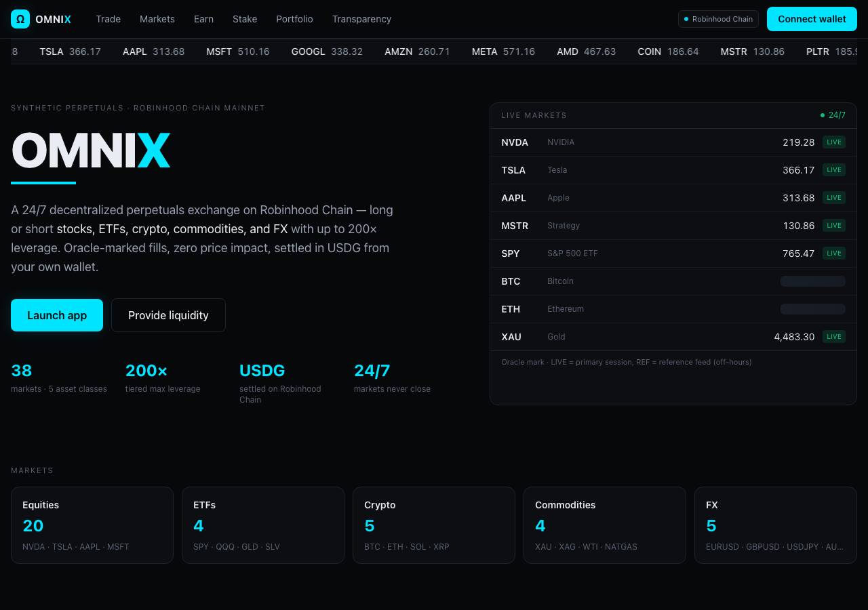
Task: Open the TSLA Tesla live market row
Action: (673, 170)
